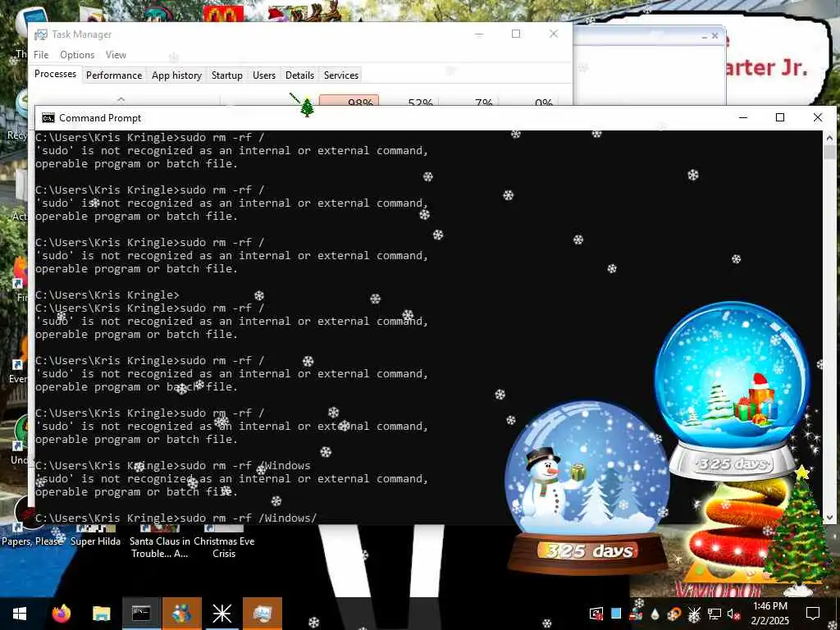
Task: Minimize the Command Prompt window
Action: 743,118
